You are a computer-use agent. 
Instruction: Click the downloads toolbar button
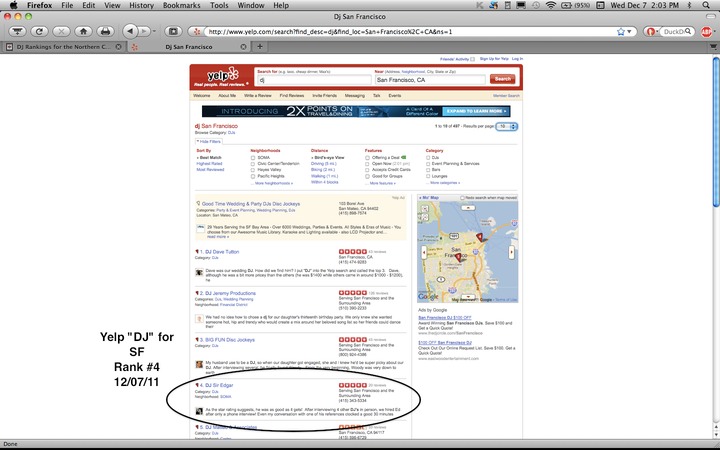17,31
